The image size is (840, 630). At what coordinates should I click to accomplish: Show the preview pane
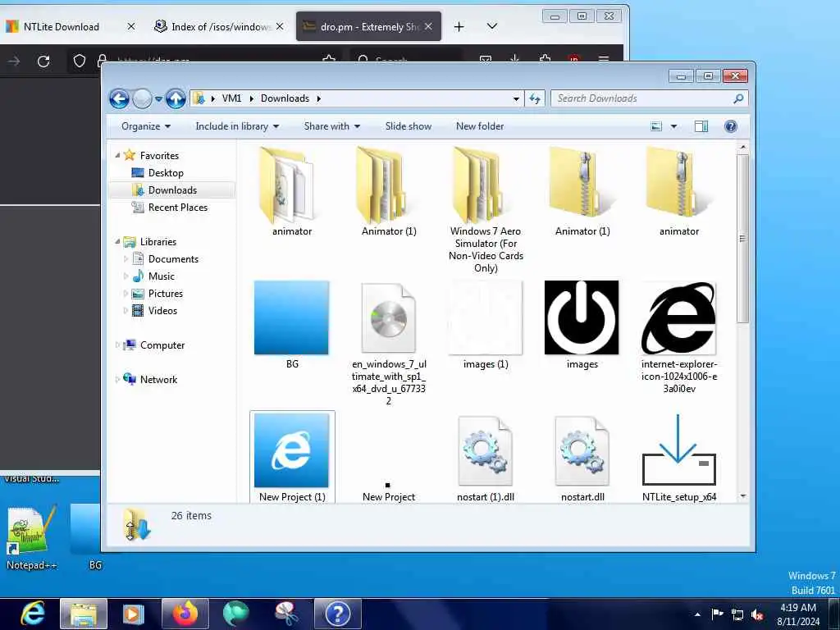[x=701, y=126]
